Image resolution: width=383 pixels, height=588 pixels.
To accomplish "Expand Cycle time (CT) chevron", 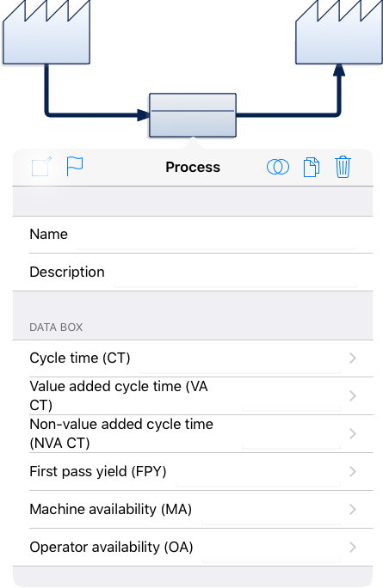I will [x=353, y=358].
